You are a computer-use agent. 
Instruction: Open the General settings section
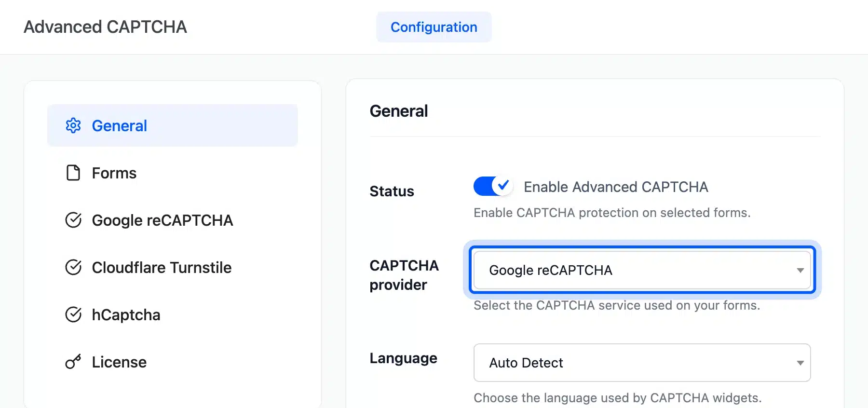[x=173, y=125]
